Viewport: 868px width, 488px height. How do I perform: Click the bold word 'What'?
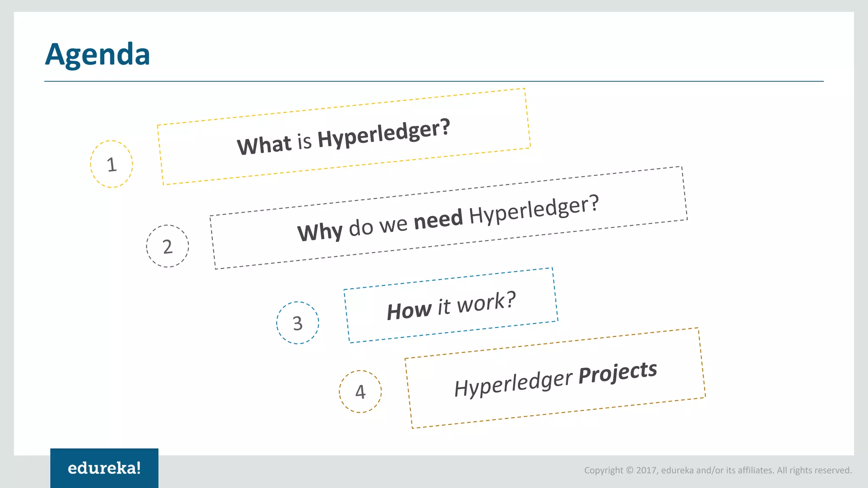coord(264,145)
